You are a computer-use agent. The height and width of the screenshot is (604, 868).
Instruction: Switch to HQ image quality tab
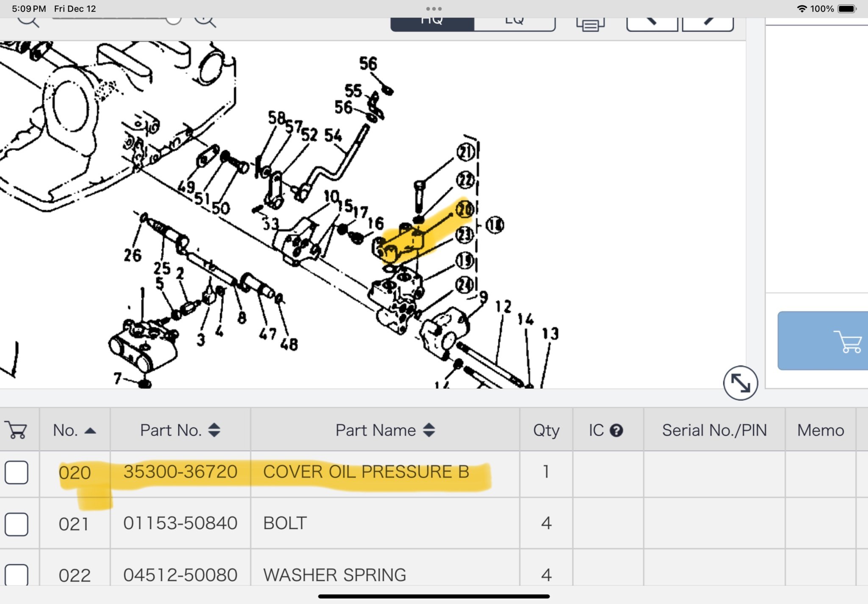pos(431,23)
